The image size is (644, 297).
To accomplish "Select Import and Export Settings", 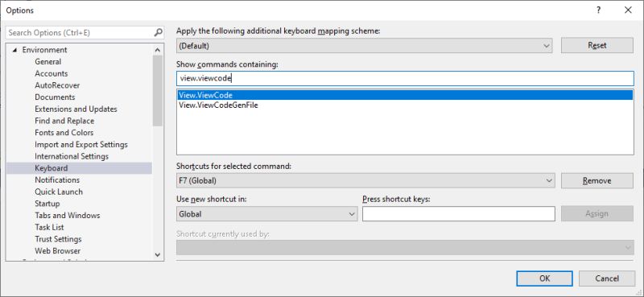I will point(81,145).
